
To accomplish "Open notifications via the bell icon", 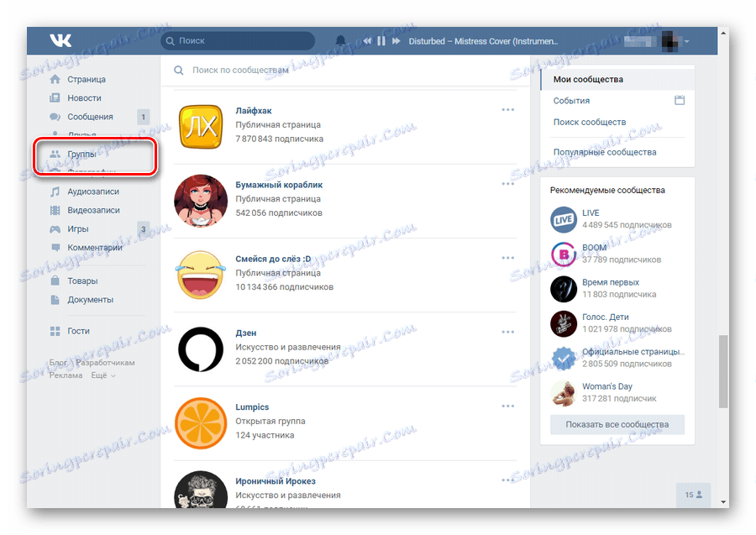I will [340, 40].
